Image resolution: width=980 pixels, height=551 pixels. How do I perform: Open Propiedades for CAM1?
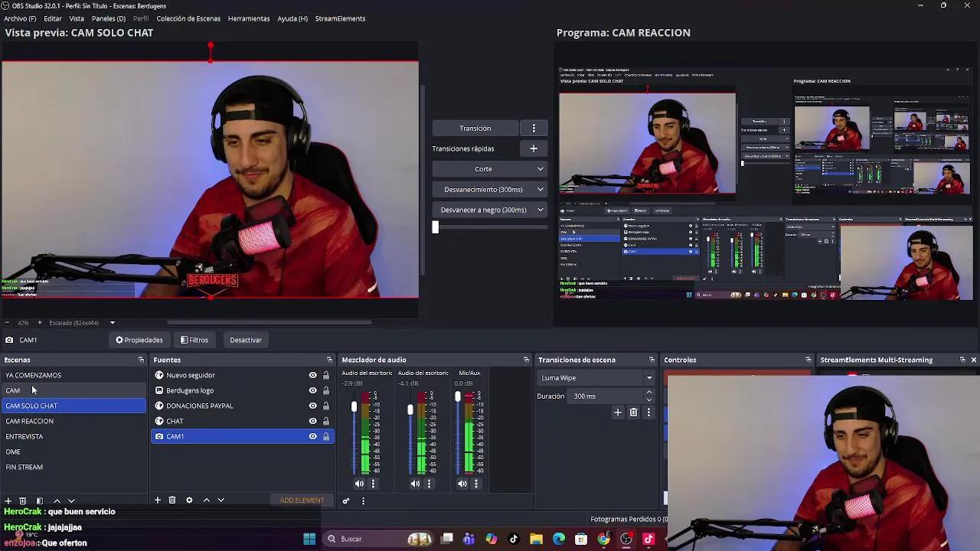coord(139,340)
